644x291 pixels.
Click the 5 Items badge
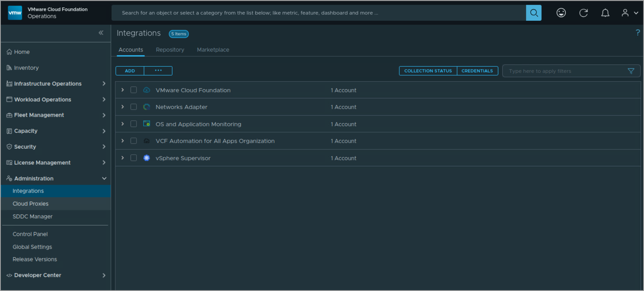pos(179,34)
